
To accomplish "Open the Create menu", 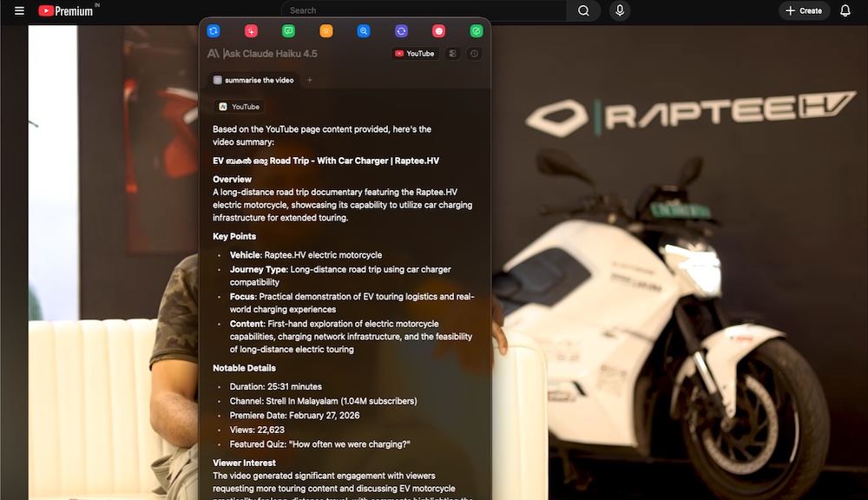I will 803,10.
